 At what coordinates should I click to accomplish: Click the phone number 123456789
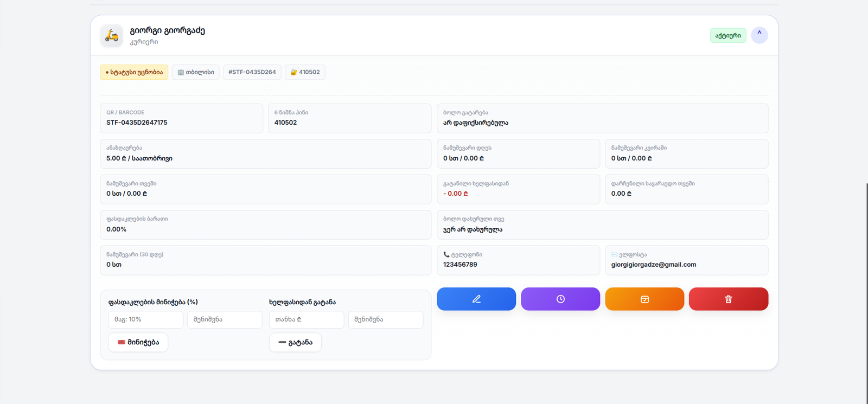[460, 265]
